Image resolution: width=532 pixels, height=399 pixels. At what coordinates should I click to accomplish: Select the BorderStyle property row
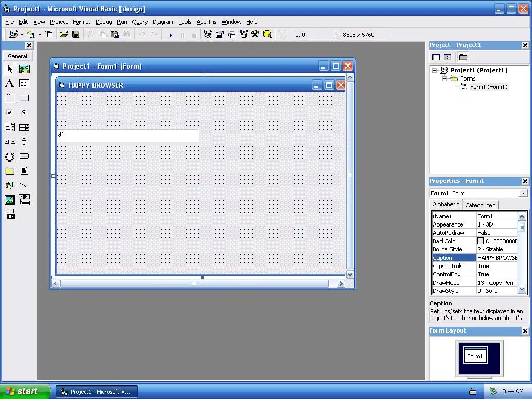click(x=475, y=249)
